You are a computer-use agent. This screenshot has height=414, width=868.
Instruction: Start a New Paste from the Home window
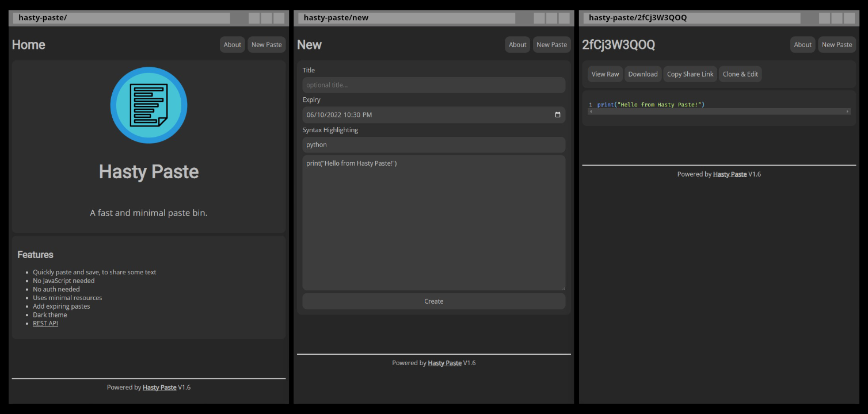click(x=266, y=44)
